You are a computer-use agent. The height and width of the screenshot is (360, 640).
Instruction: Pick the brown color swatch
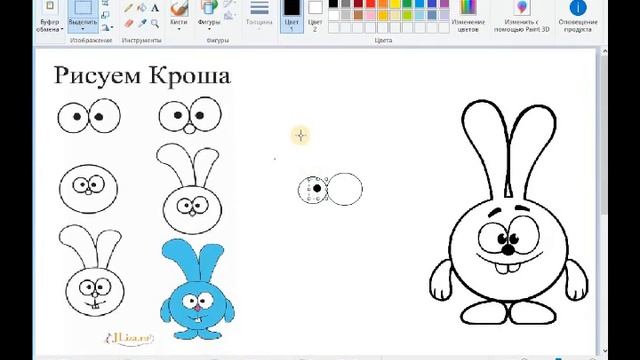(358, 16)
